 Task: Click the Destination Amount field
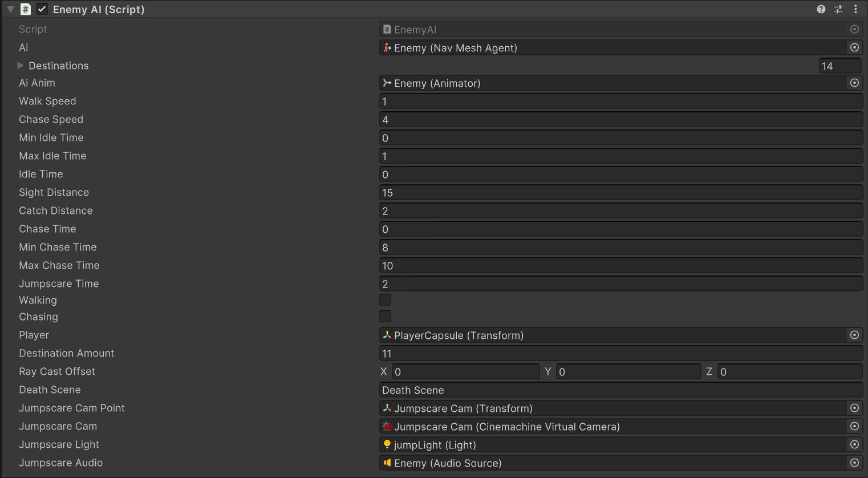[x=621, y=354]
